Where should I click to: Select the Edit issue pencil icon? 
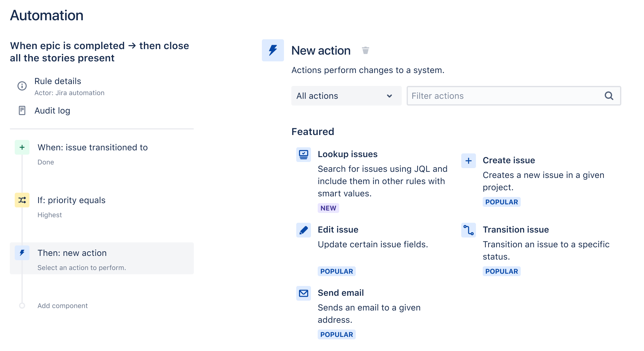303,230
